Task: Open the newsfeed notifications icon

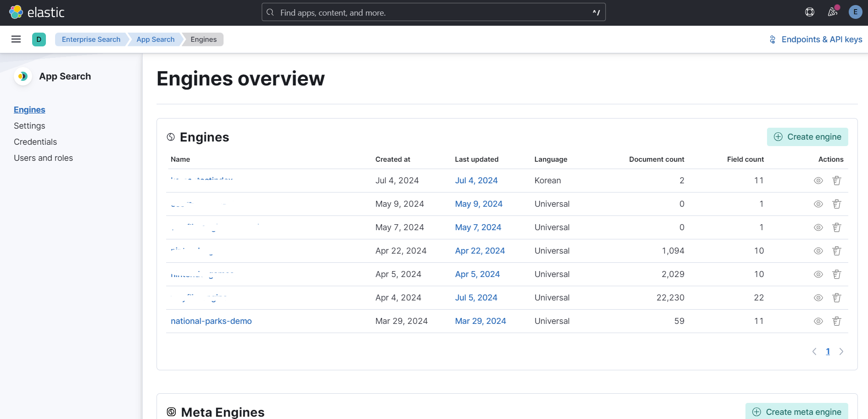Action: click(833, 12)
